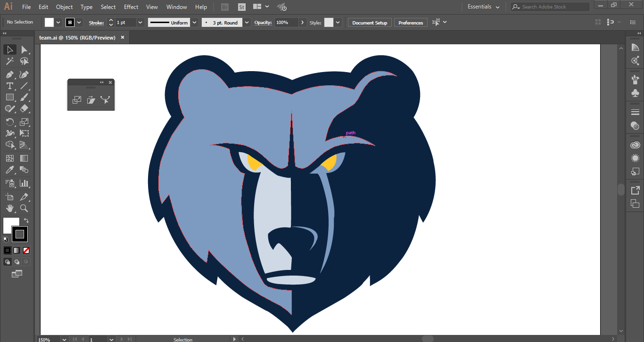Open the Stroke panel lines icon
This screenshot has width=644, height=342.
[635, 112]
